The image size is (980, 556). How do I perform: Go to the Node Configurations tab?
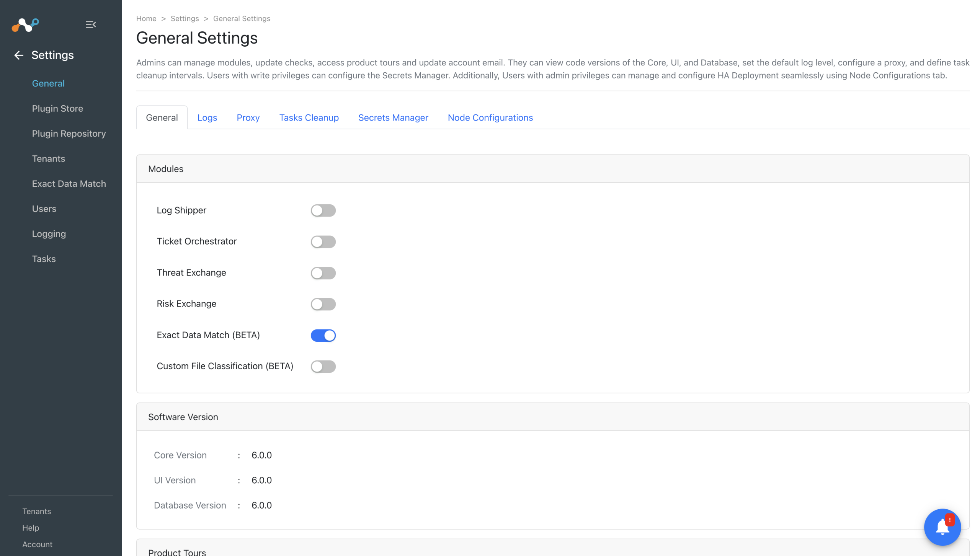[490, 118]
